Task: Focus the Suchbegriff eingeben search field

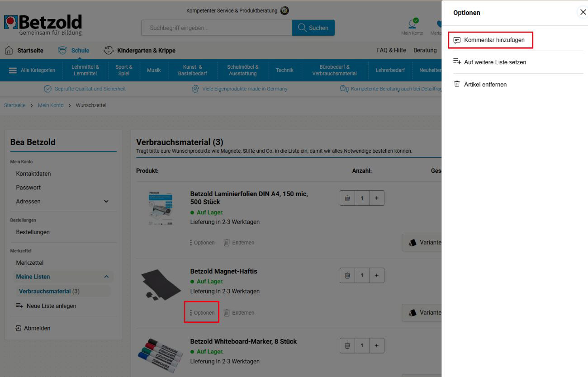Action: coord(217,28)
